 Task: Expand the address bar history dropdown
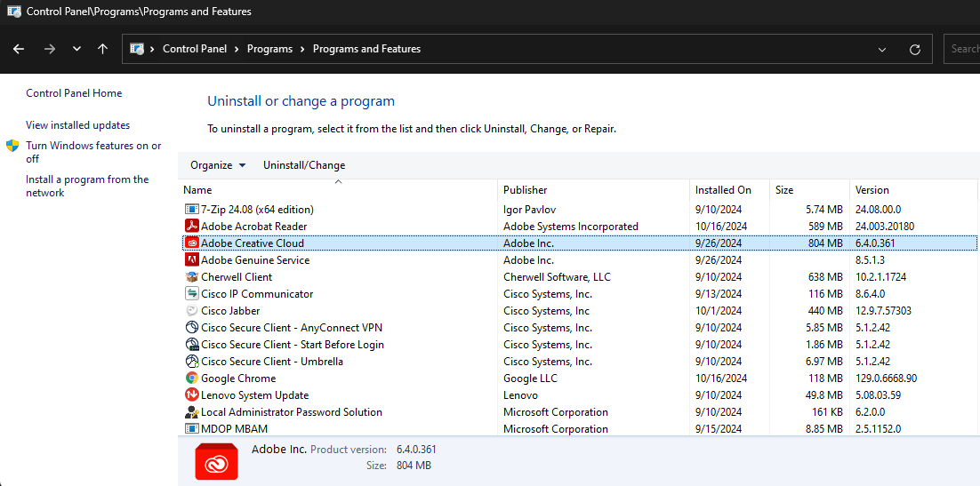pyautogui.click(x=882, y=50)
